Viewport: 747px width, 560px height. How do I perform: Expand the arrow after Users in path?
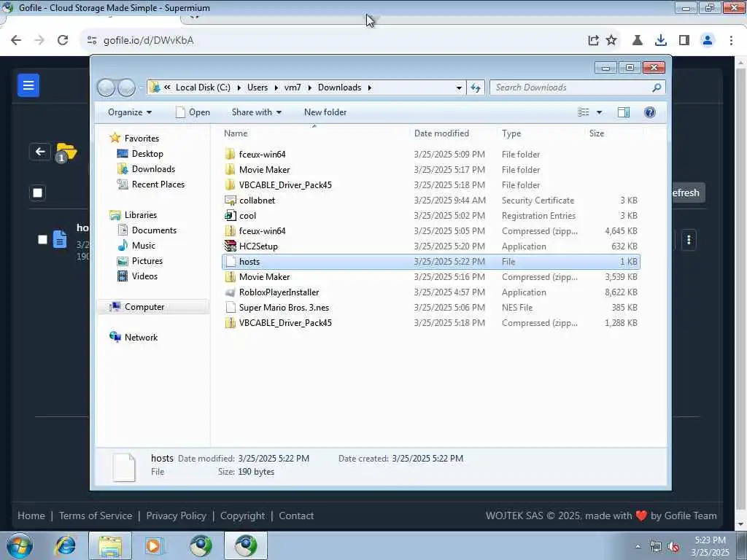click(x=276, y=87)
